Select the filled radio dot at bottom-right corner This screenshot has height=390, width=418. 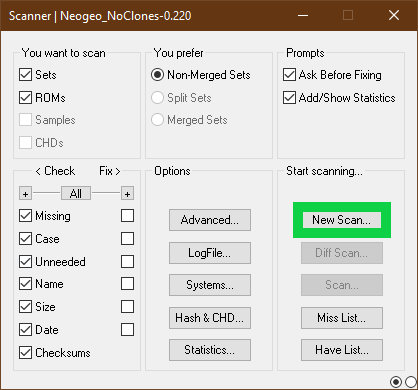pyautogui.click(x=396, y=382)
